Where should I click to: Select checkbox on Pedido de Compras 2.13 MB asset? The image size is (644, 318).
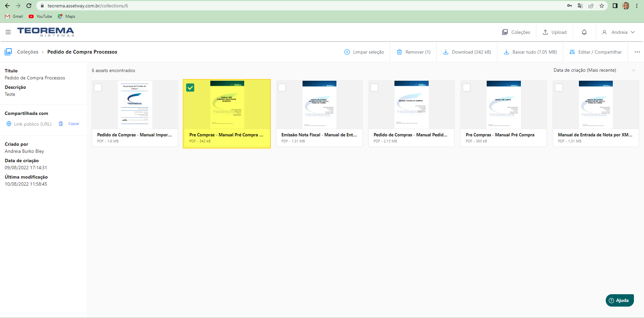374,87
